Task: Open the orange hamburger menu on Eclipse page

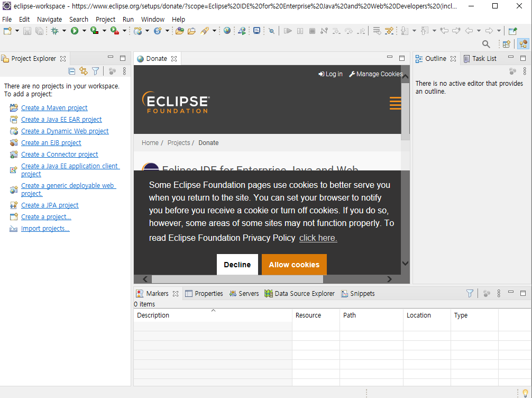Action: (395, 103)
